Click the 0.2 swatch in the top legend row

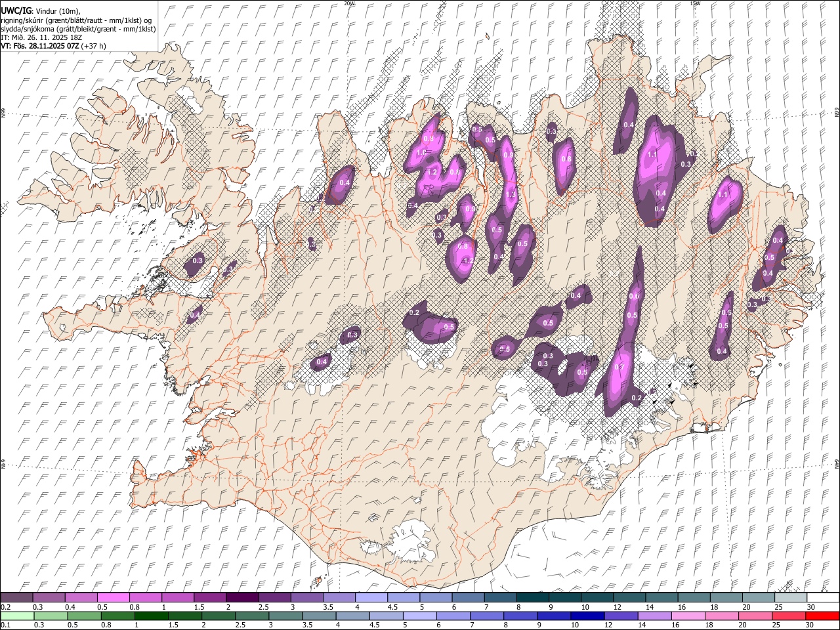coord(16,597)
